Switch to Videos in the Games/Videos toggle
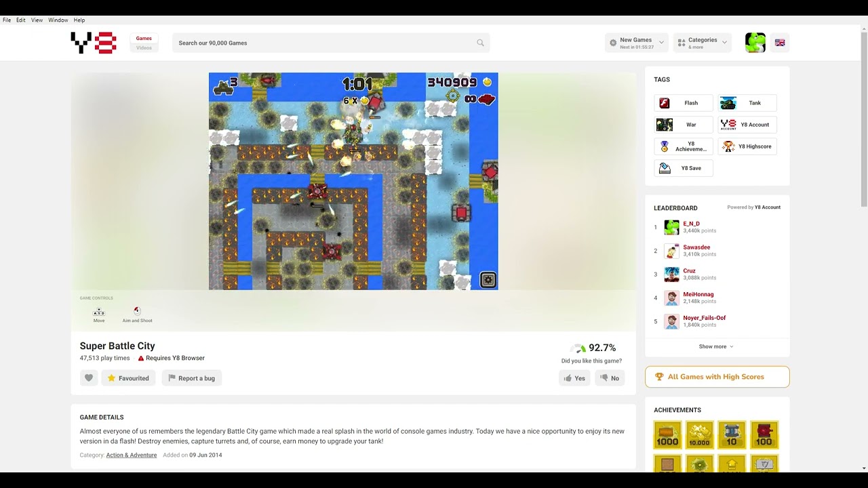868x488 pixels. 144,47
